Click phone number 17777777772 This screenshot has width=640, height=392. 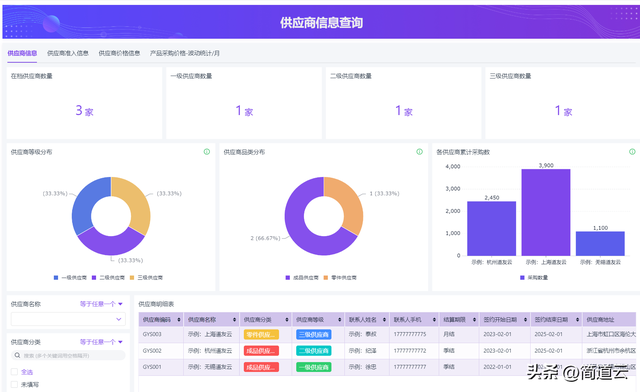(410, 351)
